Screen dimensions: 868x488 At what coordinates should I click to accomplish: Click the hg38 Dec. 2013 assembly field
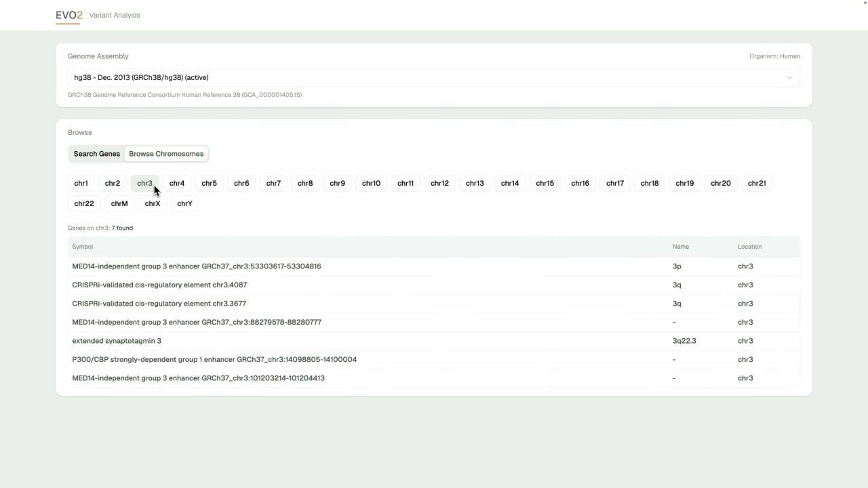(x=434, y=77)
